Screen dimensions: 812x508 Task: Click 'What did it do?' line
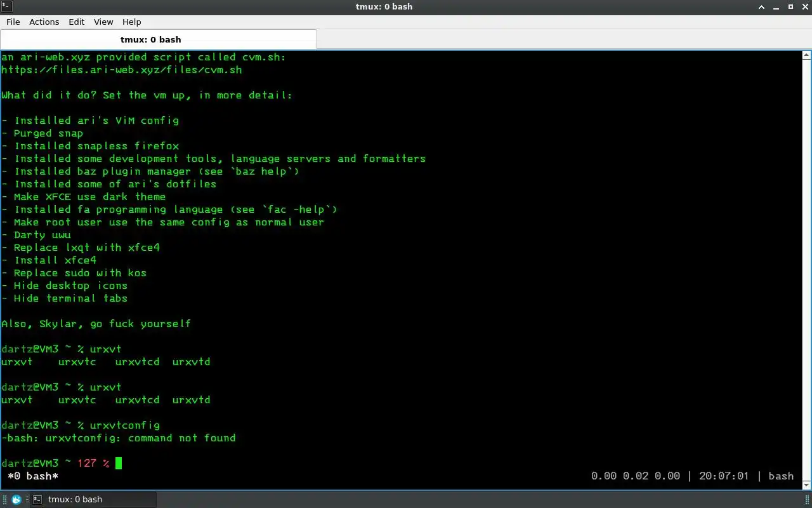pyautogui.click(x=147, y=95)
